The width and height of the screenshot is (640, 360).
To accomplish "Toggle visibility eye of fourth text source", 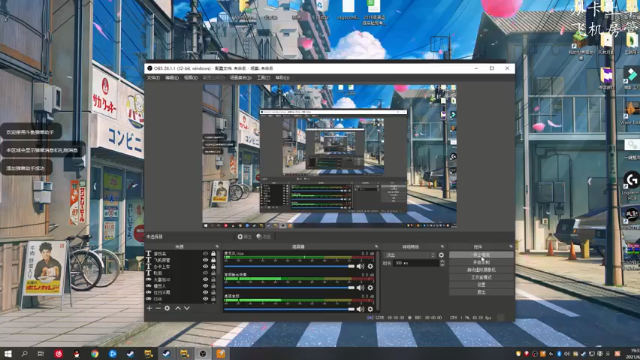I will coord(205,273).
